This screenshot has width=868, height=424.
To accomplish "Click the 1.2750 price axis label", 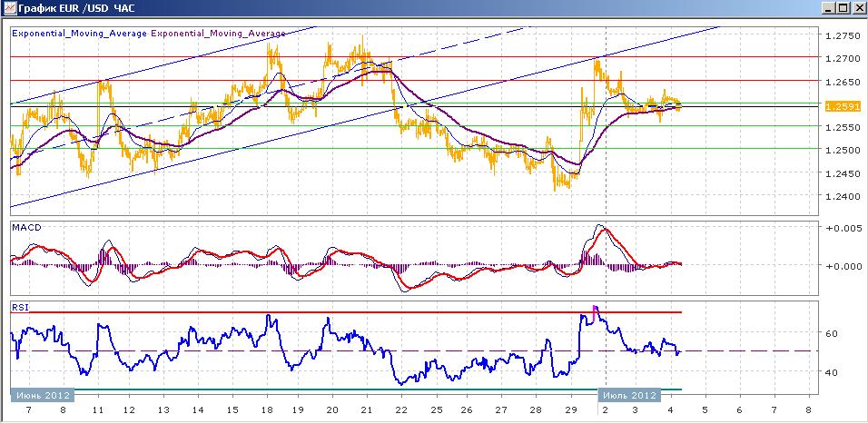I will click(x=840, y=36).
